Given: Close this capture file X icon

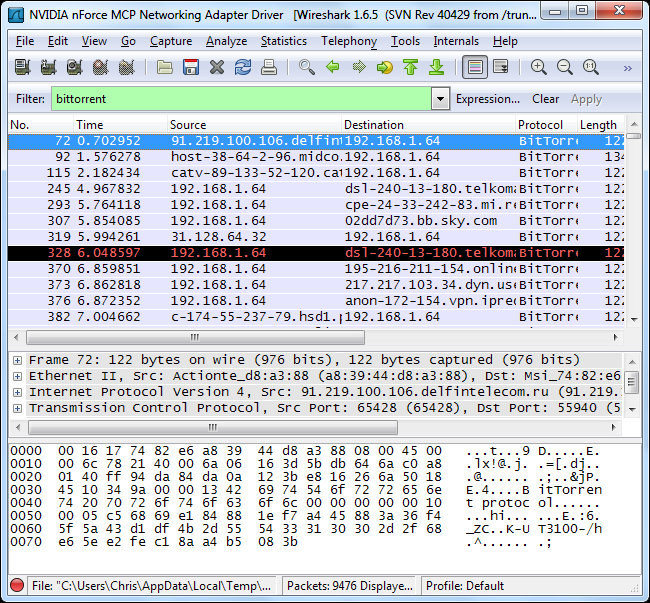Looking at the screenshot, I should tap(217, 67).
